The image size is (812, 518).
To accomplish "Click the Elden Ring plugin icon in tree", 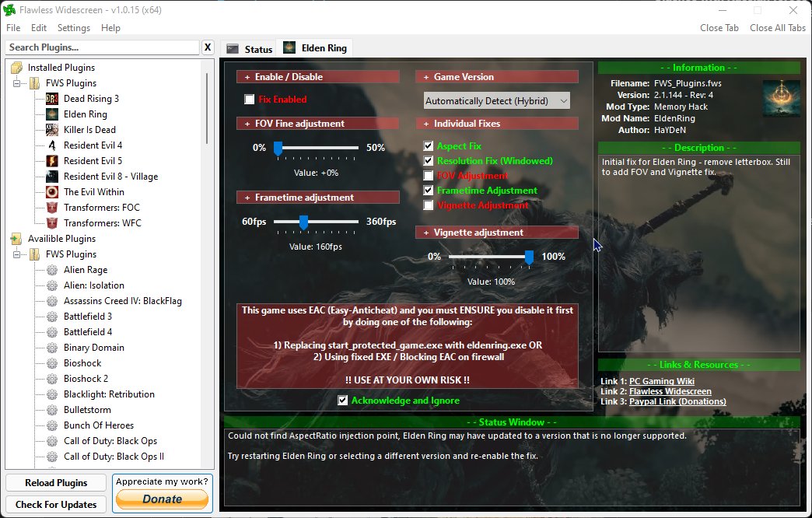I will pyautogui.click(x=52, y=114).
